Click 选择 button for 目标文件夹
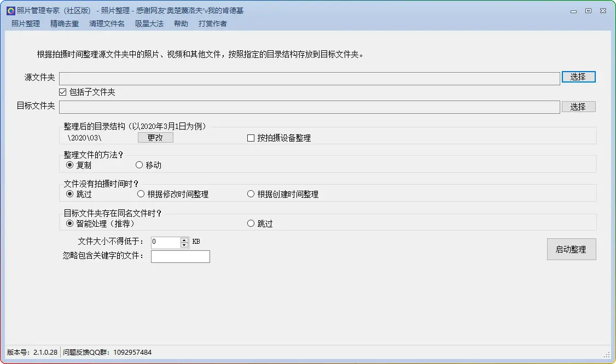The height and width of the screenshot is (364, 616). pyautogui.click(x=578, y=107)
